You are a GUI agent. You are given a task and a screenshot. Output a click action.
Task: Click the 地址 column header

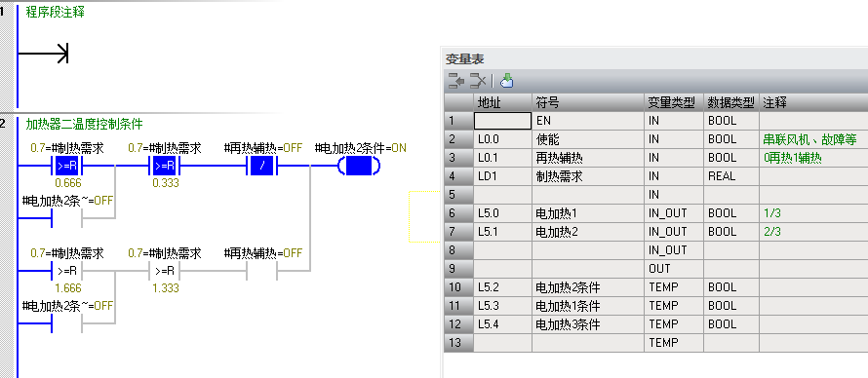(x=503, y=102)
